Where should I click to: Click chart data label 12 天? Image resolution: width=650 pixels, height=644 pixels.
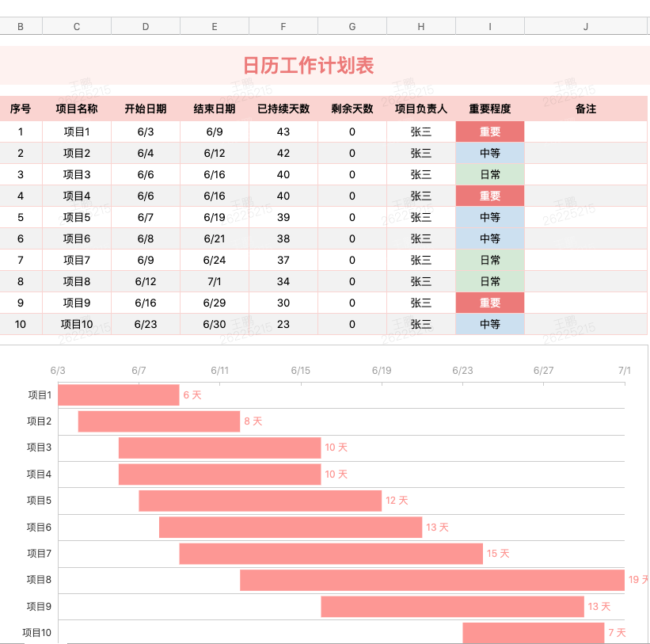tap(397, 501)
